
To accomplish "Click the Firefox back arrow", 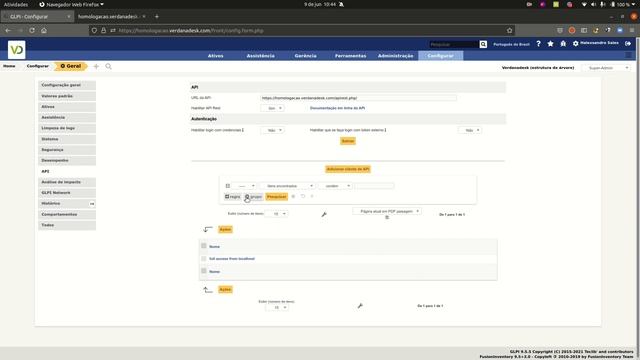I will (x=8, y=30).
